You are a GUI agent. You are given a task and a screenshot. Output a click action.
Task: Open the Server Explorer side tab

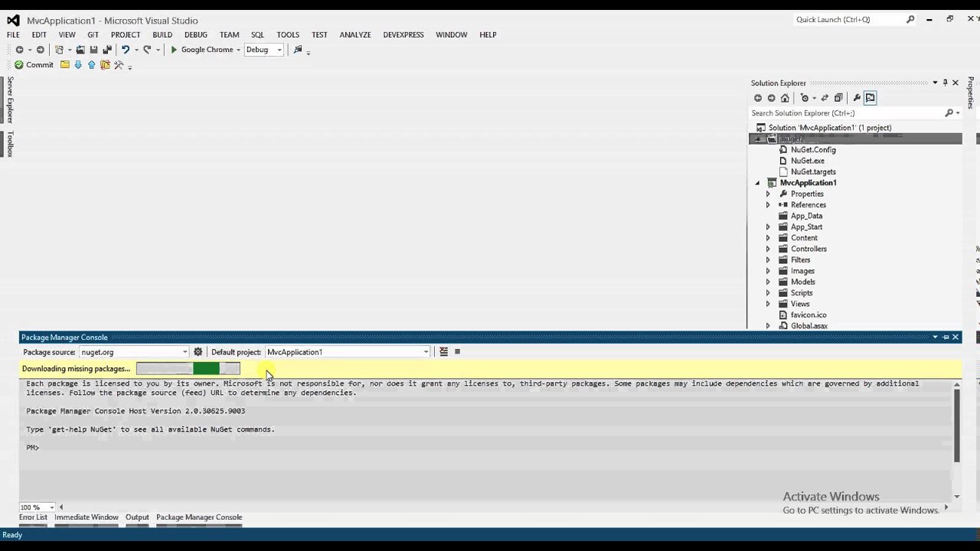point(9,99)
